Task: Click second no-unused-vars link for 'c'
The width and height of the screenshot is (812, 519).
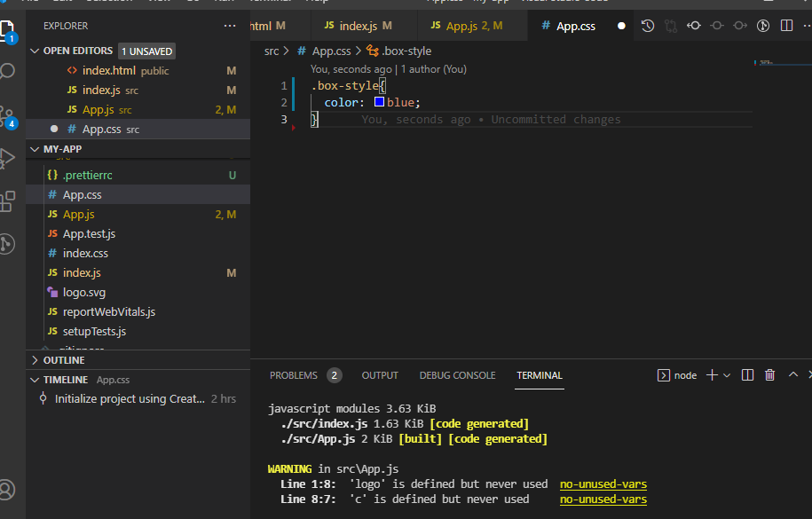Action: (603, 499)
